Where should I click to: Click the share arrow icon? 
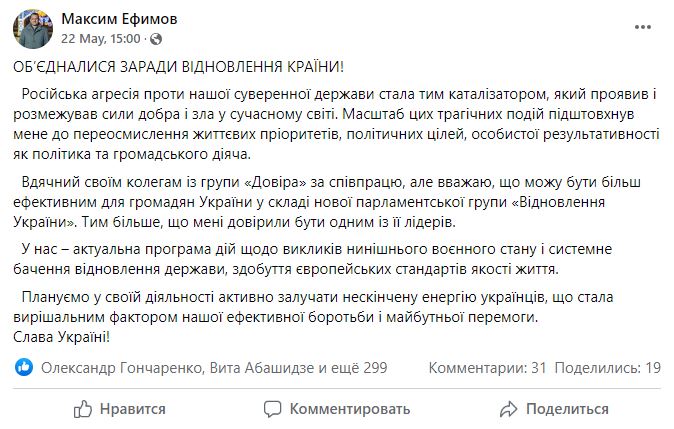pos(509,409)
